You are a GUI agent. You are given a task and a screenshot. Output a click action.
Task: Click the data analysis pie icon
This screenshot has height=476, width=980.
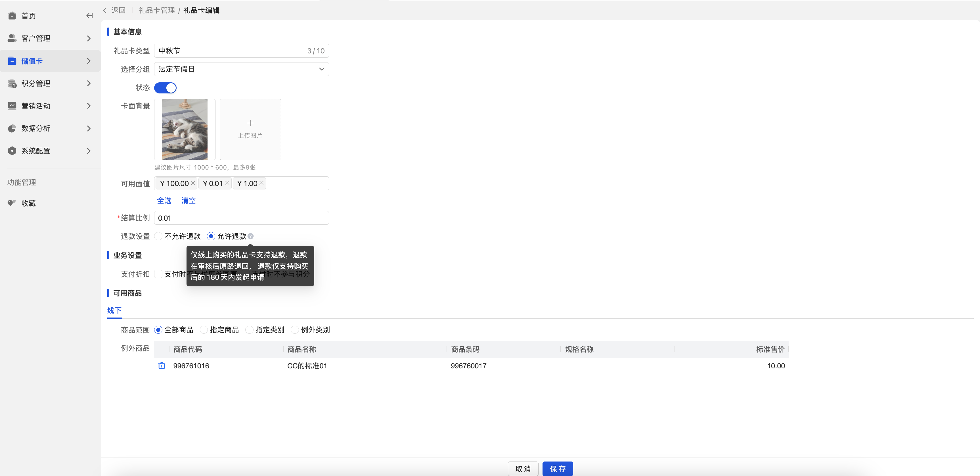tap(12, 128)
